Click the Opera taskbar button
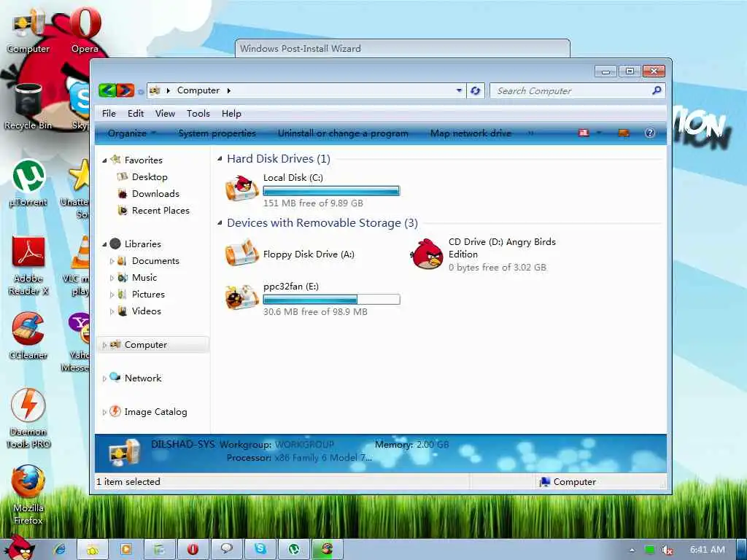 click(193, 550)
